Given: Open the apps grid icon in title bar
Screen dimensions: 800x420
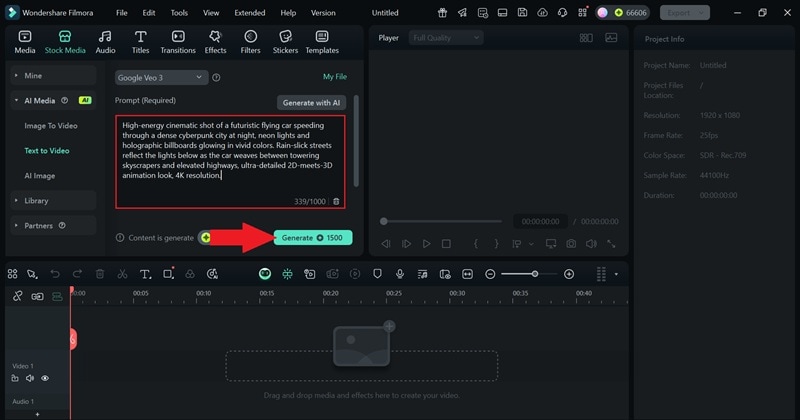Looking at the screenshot, I should pyautogui.click(x=582, y=13).
